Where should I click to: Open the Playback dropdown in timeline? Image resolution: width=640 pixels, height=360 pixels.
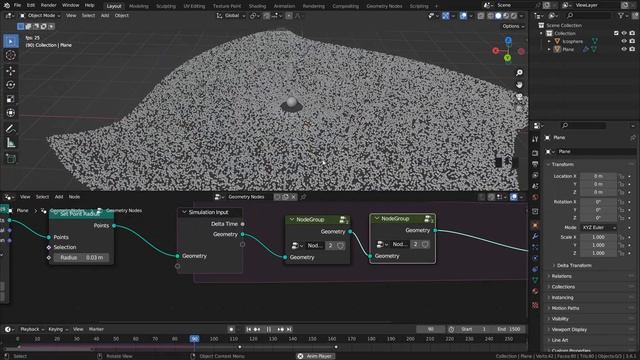tap(32, 329)
